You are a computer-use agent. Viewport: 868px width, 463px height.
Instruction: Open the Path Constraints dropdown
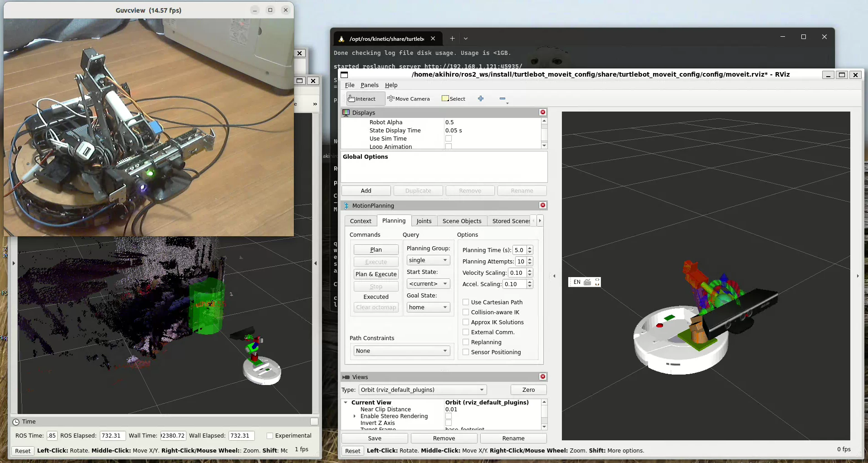[x=401, y=351]
